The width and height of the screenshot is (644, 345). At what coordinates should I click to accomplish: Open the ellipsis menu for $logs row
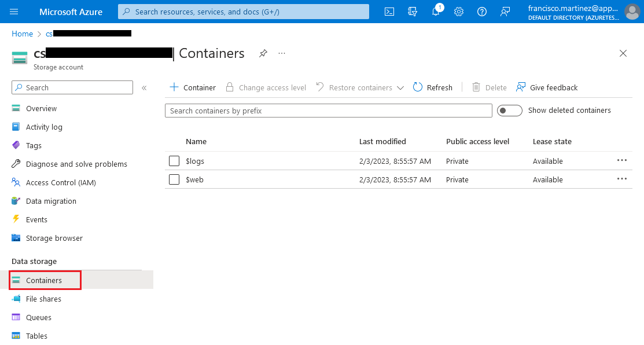click(622, 160)
